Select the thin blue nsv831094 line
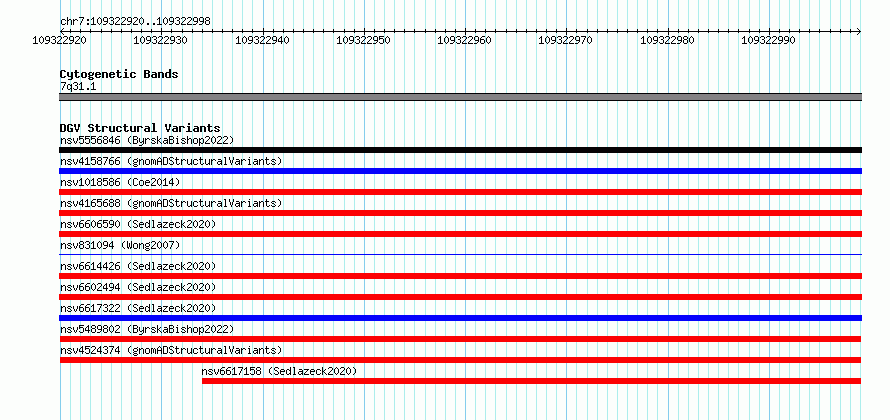Viewport: 890px width, 420px height. pos(460,254)
